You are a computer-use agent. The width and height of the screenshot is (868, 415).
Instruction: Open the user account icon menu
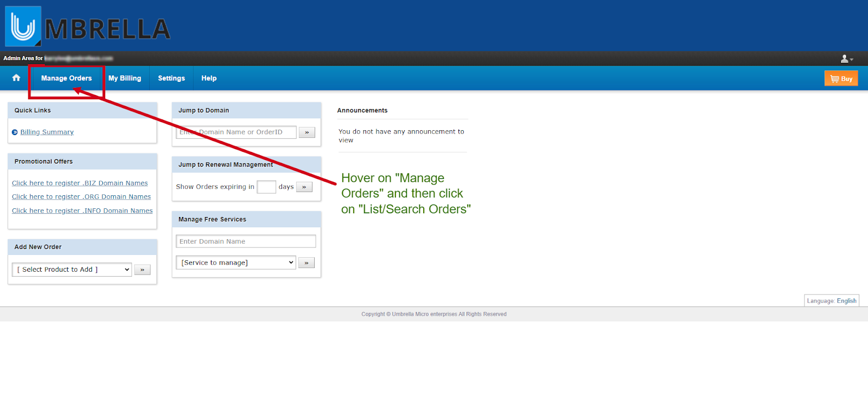tap(847, 59)
